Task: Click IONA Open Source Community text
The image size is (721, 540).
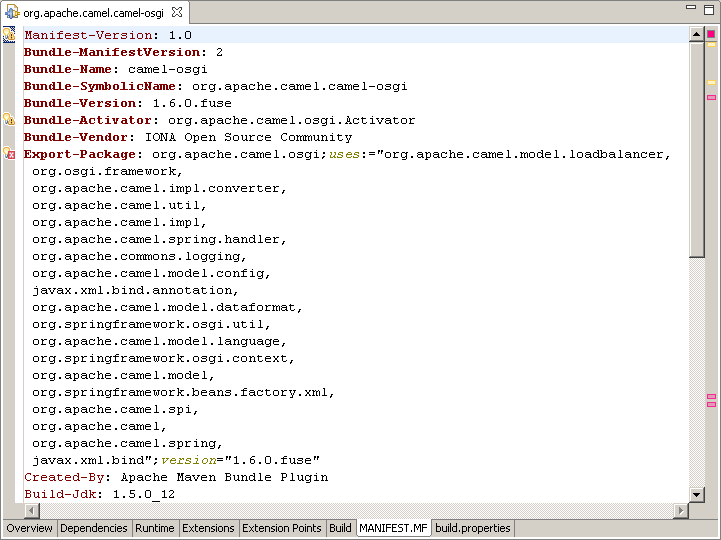Action: point(249,137)
